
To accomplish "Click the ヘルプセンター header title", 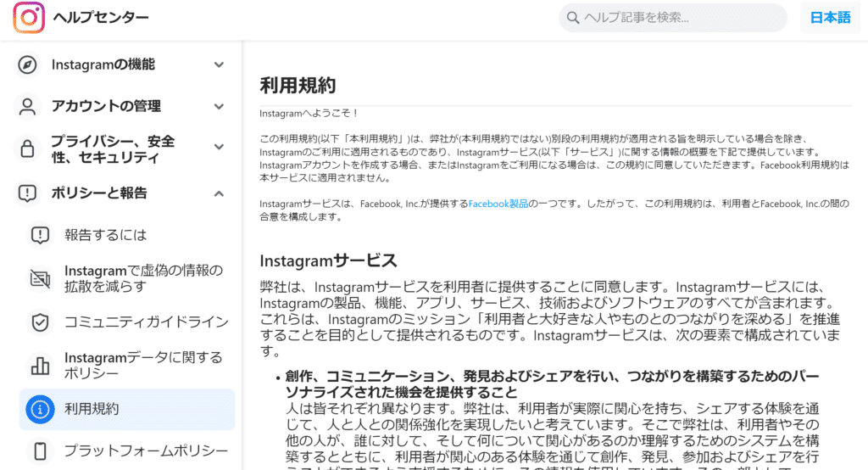I will (x=100, y=18).
